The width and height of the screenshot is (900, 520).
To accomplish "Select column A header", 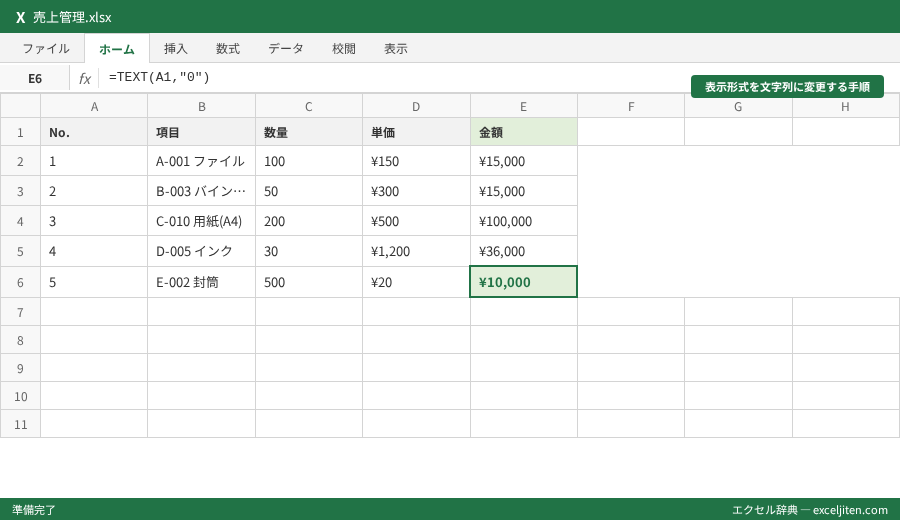I will [94, 107].
